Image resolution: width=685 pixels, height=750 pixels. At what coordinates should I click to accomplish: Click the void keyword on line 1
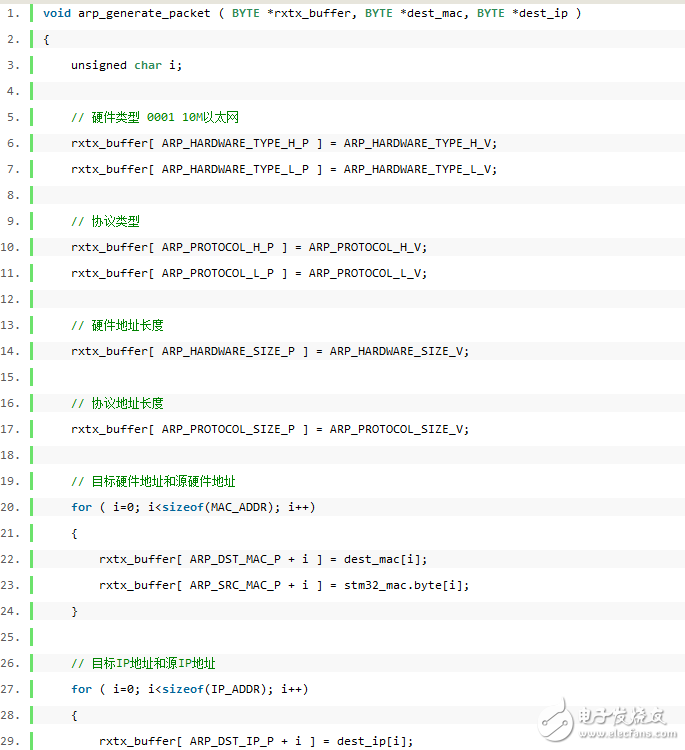click(x=57, y=13)
